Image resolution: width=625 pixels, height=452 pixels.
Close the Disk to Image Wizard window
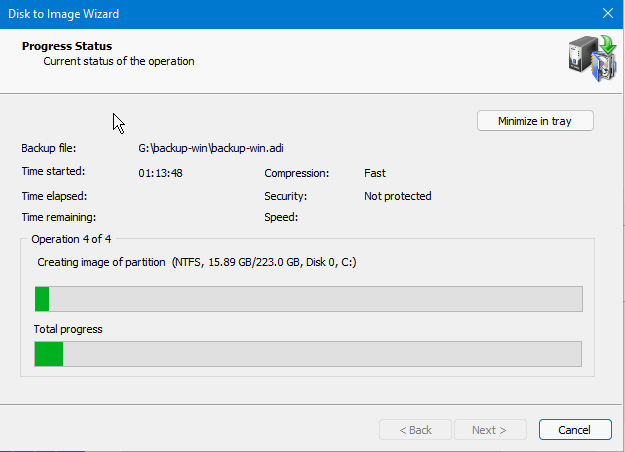[608, 14]
